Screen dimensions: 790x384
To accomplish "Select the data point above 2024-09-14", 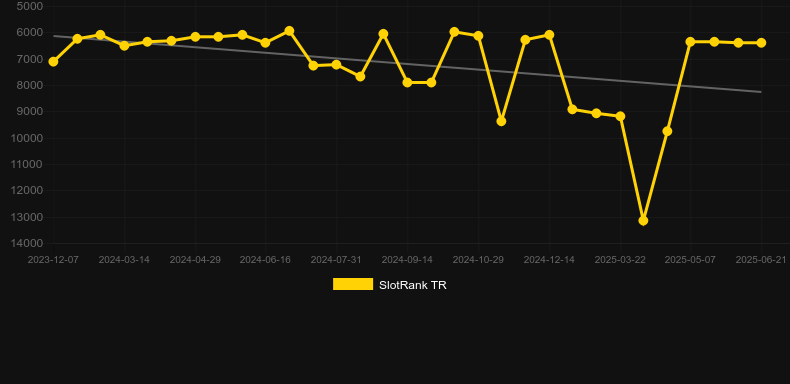I will [407, 82].
